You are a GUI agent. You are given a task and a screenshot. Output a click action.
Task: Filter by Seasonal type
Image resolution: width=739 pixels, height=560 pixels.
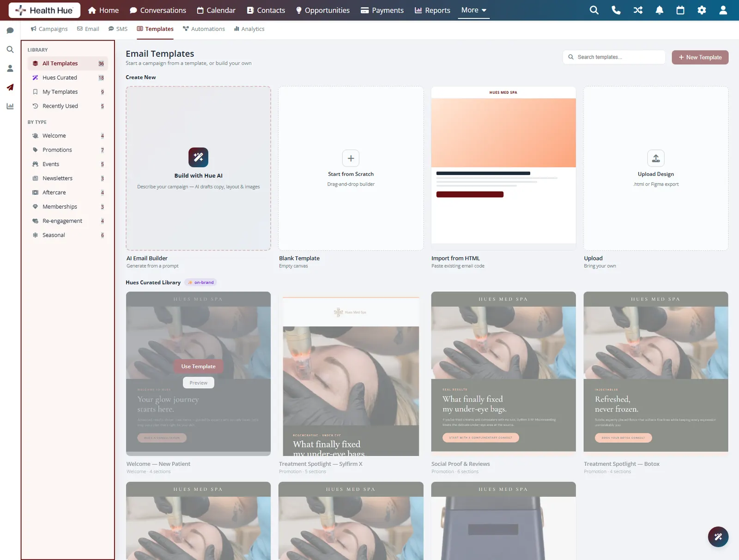click(x=68, y=235)
